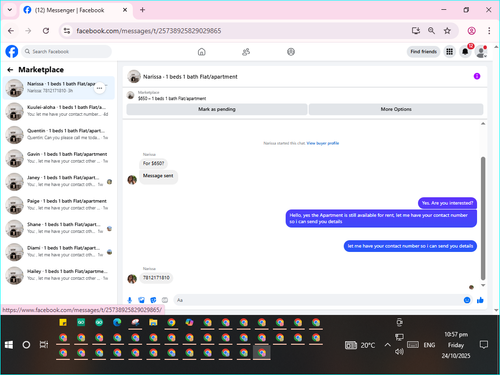Open the account profile picture menu
This screenshot has width=500, height=375.
[x=481, y=52]
